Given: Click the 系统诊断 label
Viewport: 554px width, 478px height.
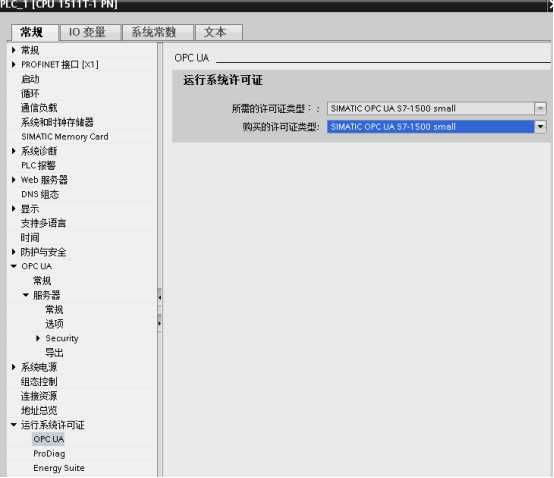Looking at the screenshot, I should (39, 151).
